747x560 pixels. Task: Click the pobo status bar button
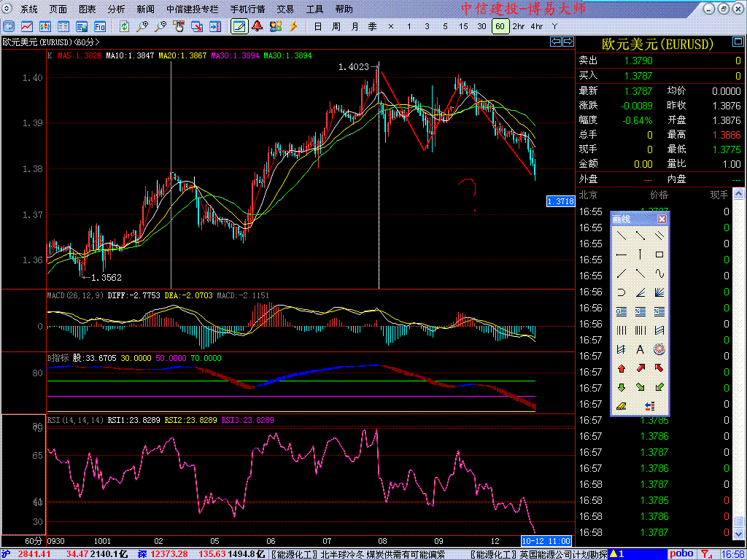click(681, 554)
